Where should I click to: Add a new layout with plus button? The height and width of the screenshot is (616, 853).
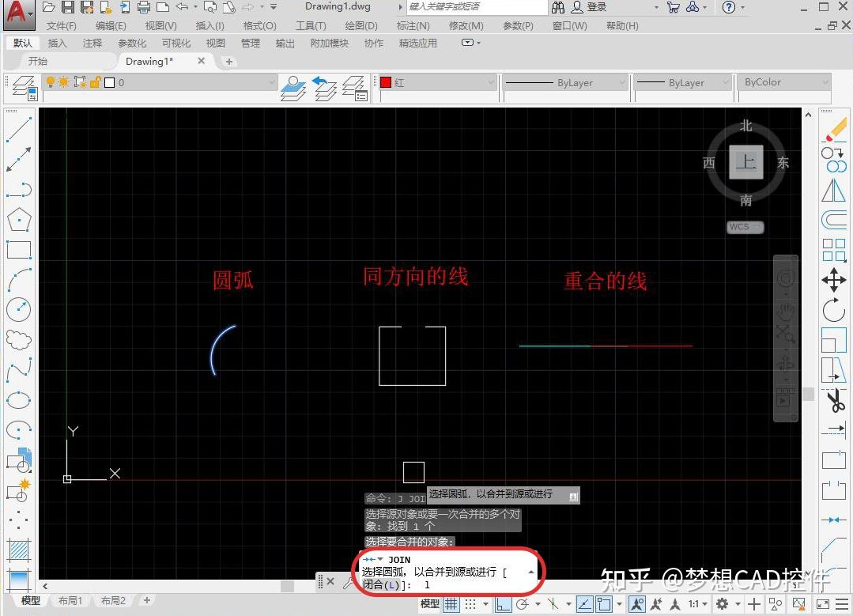pos(147,600)
